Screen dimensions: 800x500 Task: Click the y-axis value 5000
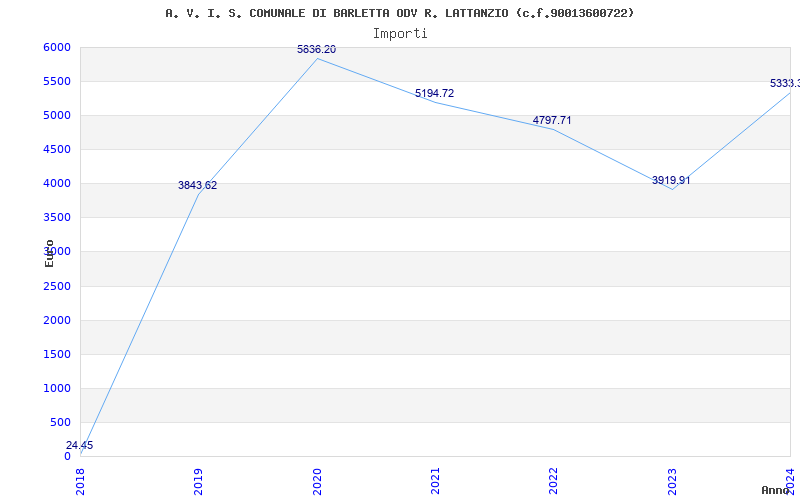pos(57,115)
